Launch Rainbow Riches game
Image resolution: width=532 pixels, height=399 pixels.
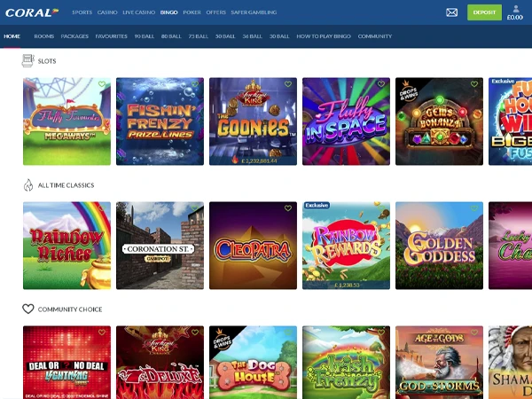tap(66, 246)
